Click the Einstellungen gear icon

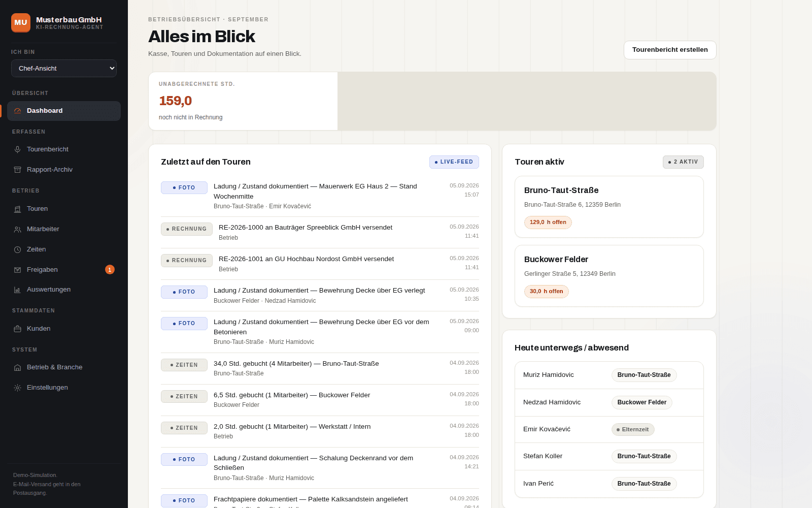point(17,388)
